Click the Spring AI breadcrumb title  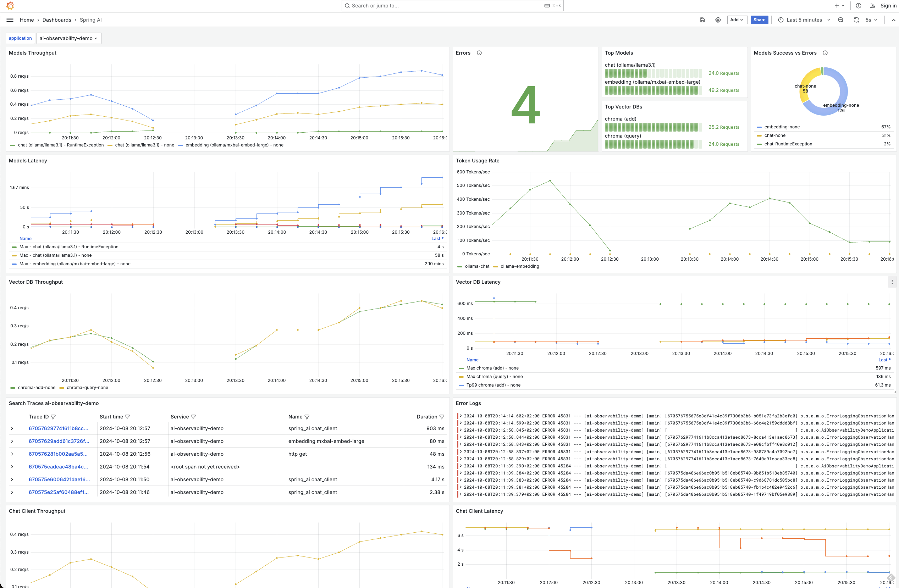point(91,20)
